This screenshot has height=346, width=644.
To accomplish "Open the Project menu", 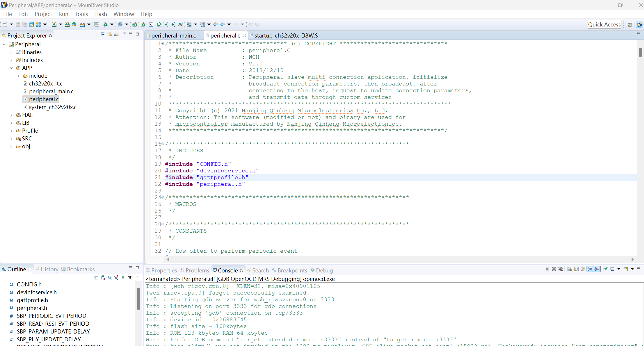I will [x=43, y=14].
